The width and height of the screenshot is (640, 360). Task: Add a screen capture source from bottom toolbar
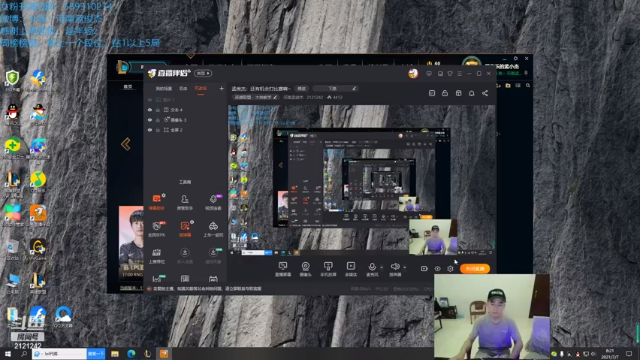tap(282, 269)
